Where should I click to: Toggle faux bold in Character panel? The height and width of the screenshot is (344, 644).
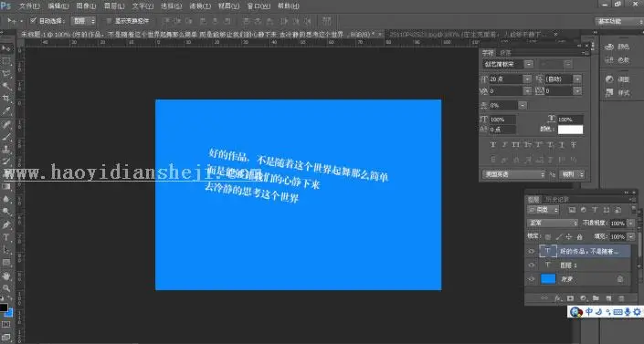(493, 145)
